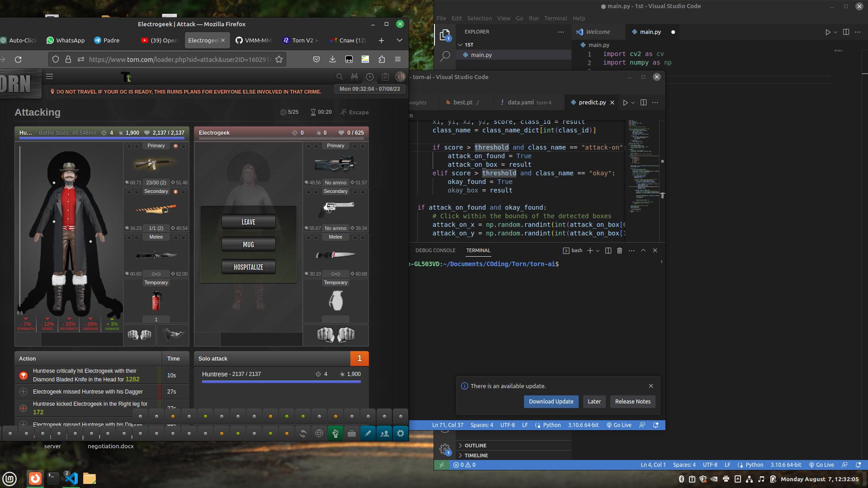Kill terminal with trash icon
Image resolution: width=868 pixels, height=488 pixels.
(x=620, y=250)
